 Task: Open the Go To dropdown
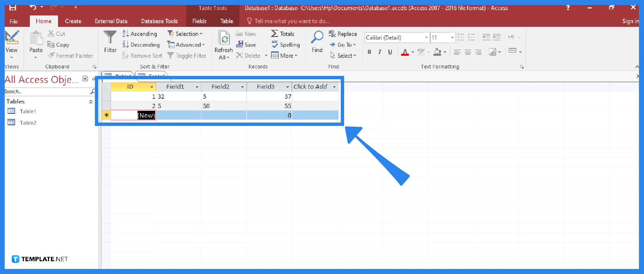click(x=342, y=45)
